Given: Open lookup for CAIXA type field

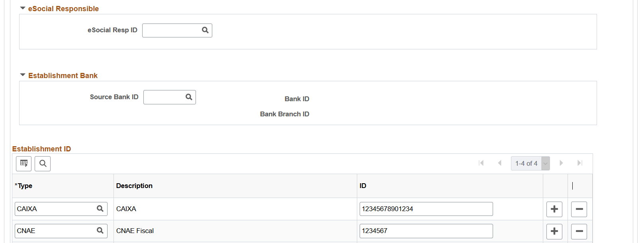Looking at the screenshot, I should click(x=100, y=209).
